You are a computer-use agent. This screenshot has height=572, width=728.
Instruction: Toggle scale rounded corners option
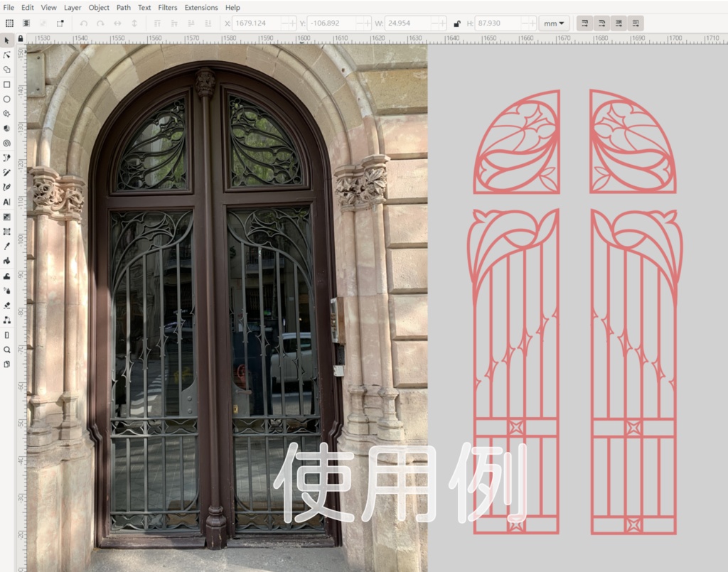coord(601,23)
